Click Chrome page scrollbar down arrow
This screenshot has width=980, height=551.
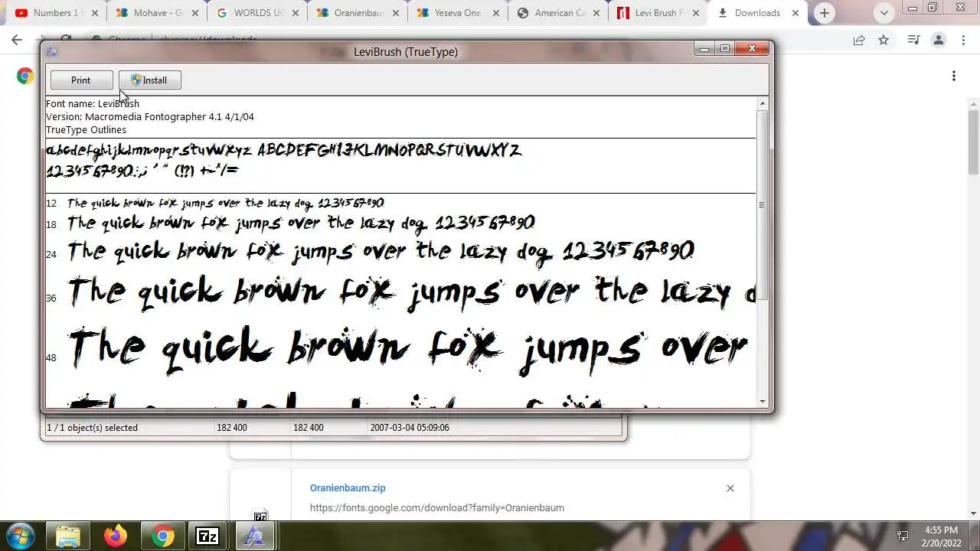[973, 514]
